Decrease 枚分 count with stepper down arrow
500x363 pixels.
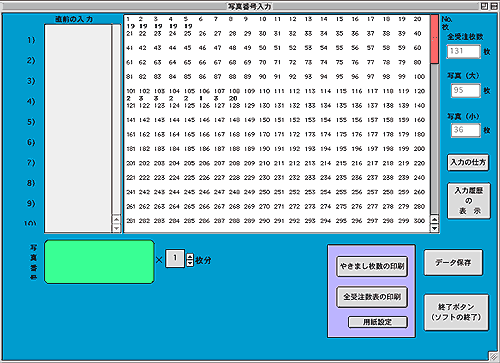coord(190,263)
